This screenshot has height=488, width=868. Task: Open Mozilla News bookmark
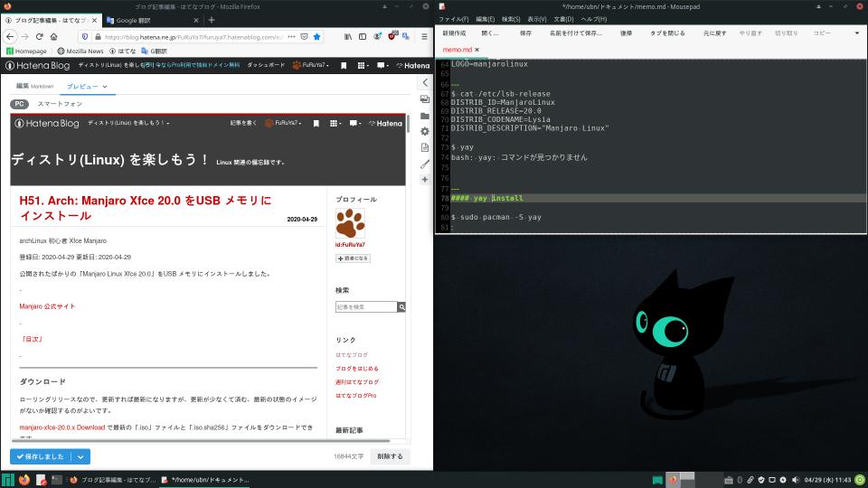click(80, 51)
